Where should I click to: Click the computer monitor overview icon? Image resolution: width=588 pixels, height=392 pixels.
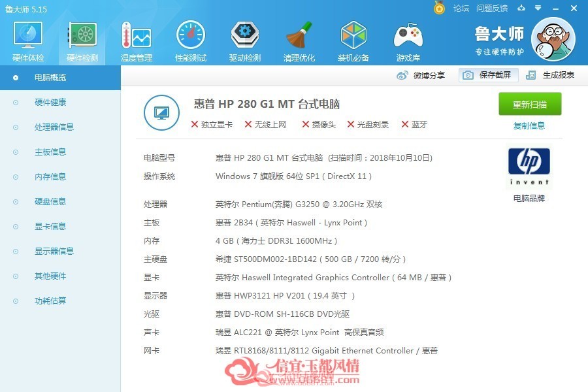coord(161,112)
